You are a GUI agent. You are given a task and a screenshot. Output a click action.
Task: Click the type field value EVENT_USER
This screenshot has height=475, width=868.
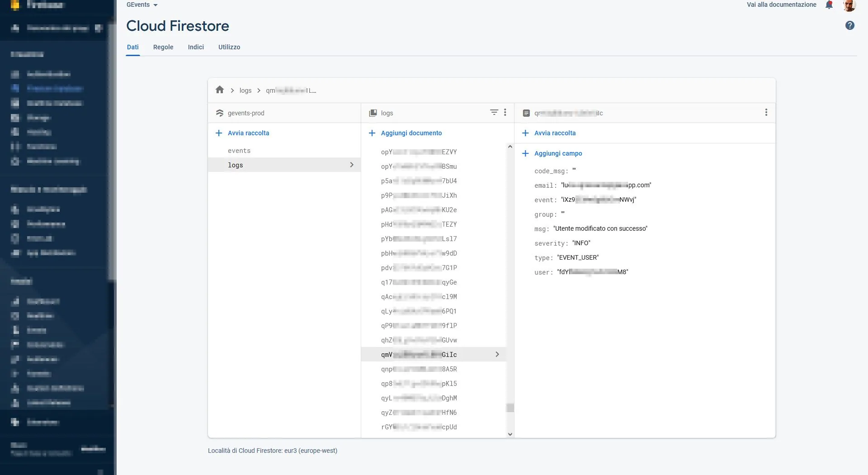578,257
